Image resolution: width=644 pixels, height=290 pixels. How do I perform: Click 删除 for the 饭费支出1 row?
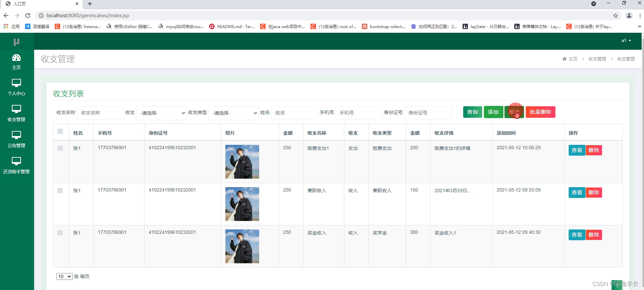click(x=594, y=150)
